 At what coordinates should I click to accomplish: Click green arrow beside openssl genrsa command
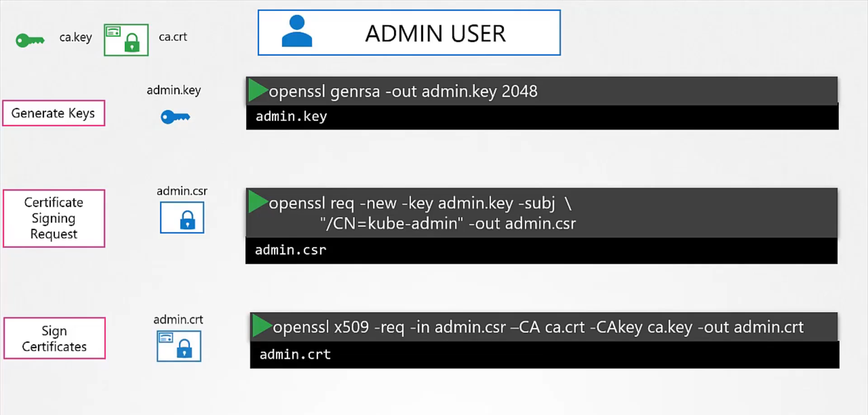pos(258,90)
